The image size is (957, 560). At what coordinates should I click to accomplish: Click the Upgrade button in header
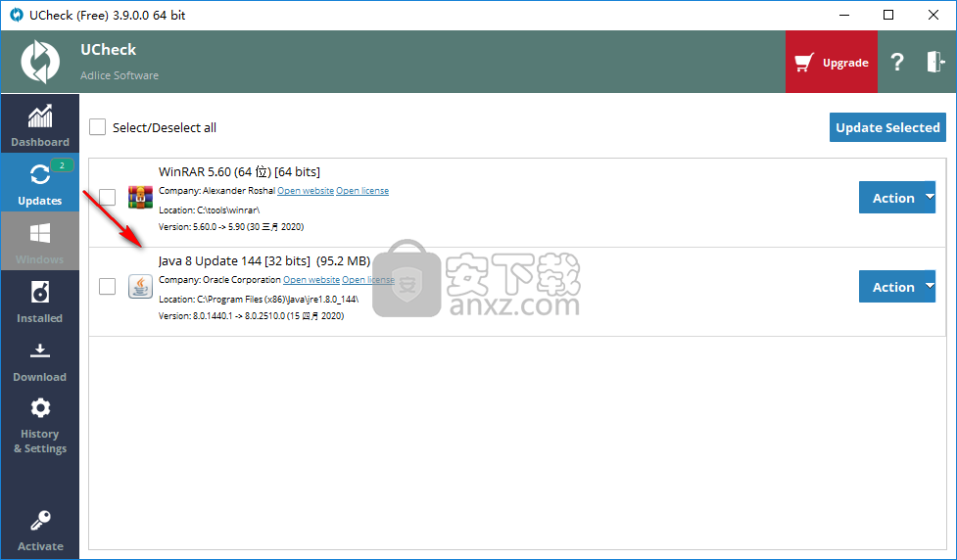click(832, 63)
